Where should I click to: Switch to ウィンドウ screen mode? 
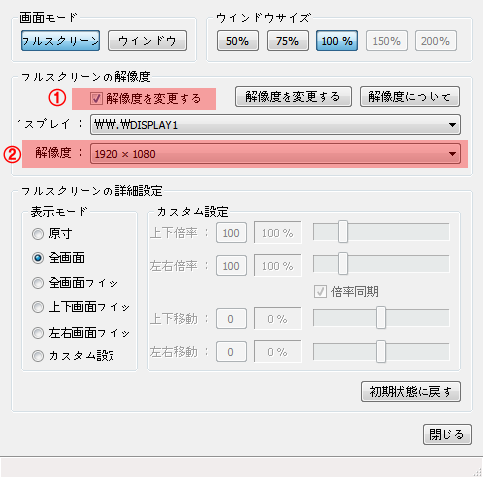click(x=147, y=41)
